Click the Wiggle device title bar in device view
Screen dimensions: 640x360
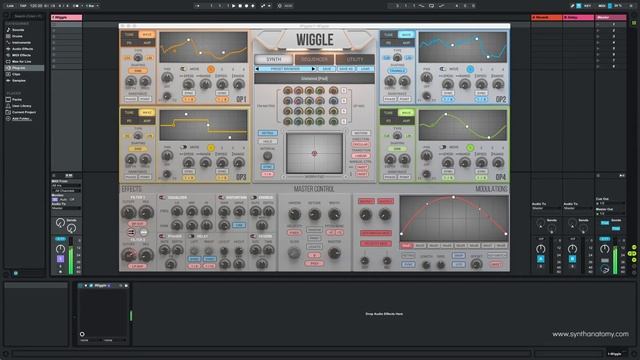[102, 285]
